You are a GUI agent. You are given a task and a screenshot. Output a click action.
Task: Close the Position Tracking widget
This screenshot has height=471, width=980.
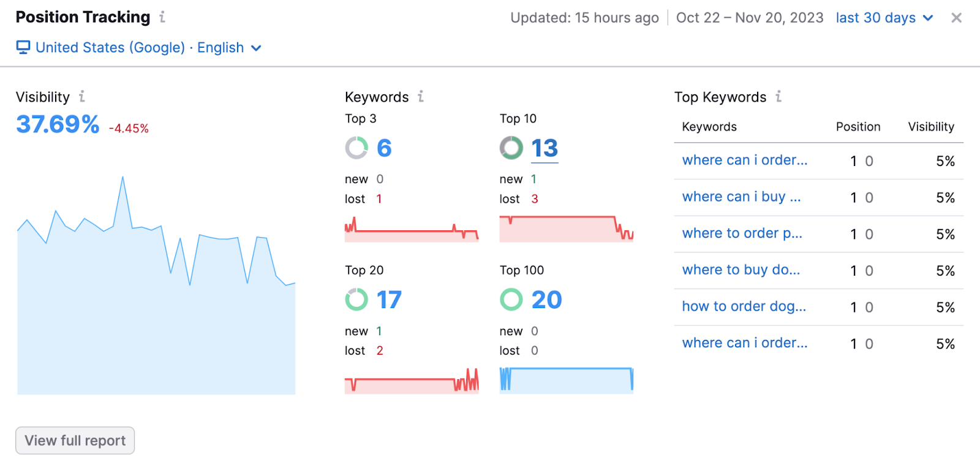tap(956, 18)
